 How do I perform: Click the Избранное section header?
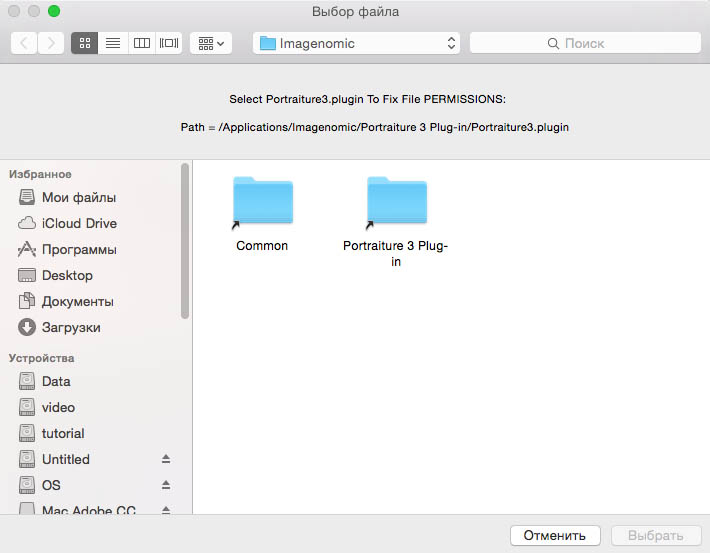pyautogui.click(x=40, y=174)
